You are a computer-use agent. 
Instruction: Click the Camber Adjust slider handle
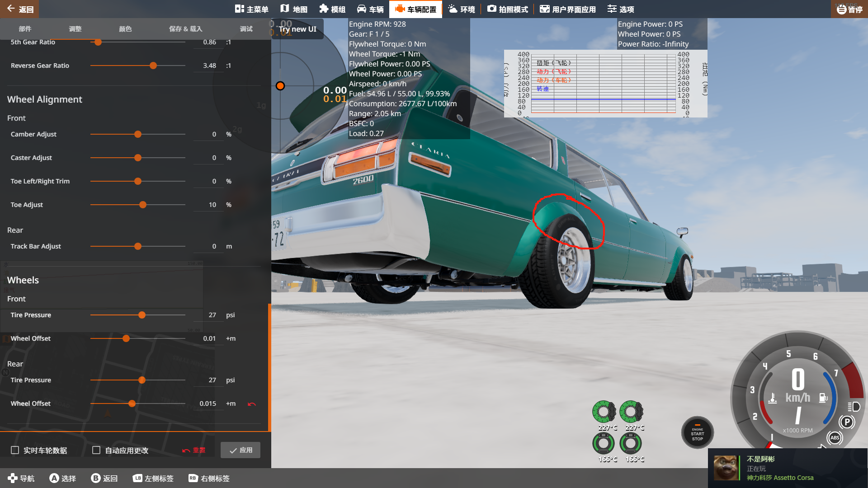coord(138,134)
